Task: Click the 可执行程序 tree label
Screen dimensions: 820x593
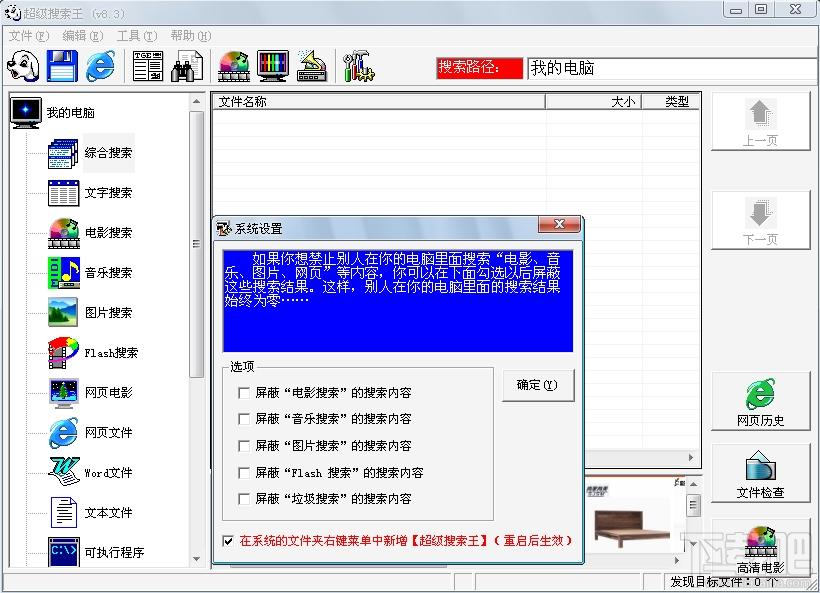Action: tap(114, 552)
